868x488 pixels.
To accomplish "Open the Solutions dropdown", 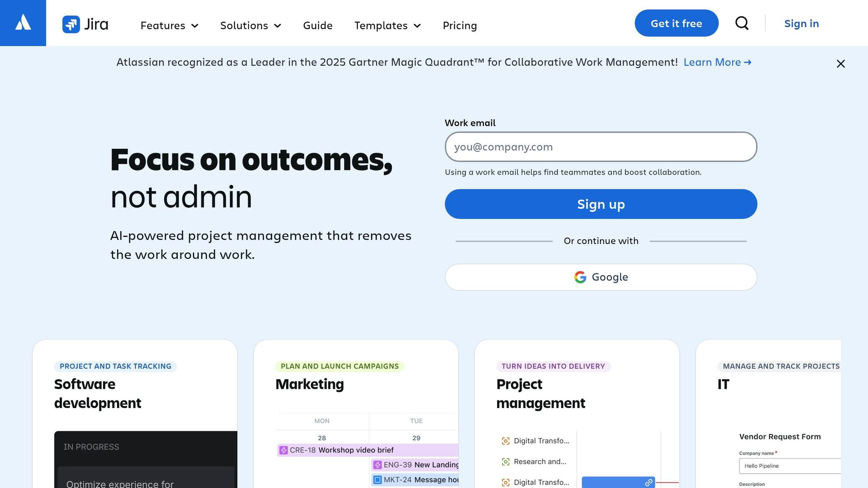I will [x=250, y=25].
